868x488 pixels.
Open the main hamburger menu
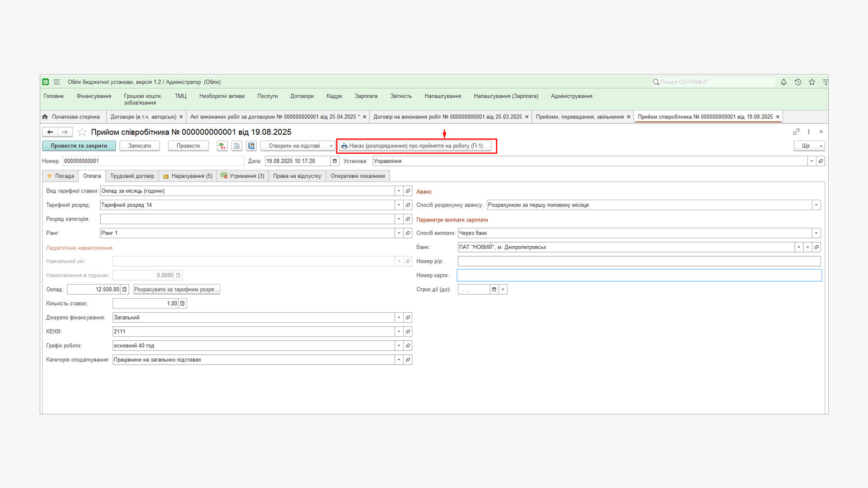click(x=57, y=82)
